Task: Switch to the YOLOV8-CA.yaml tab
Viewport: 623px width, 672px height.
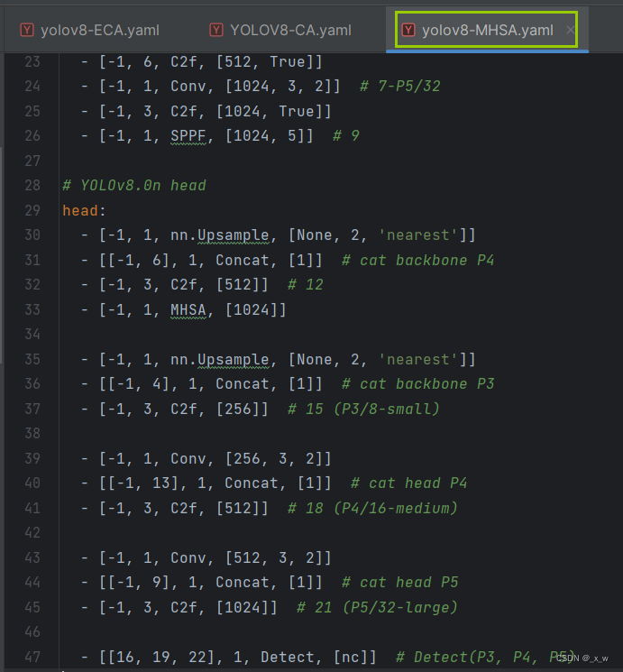Action: (280, 30)
